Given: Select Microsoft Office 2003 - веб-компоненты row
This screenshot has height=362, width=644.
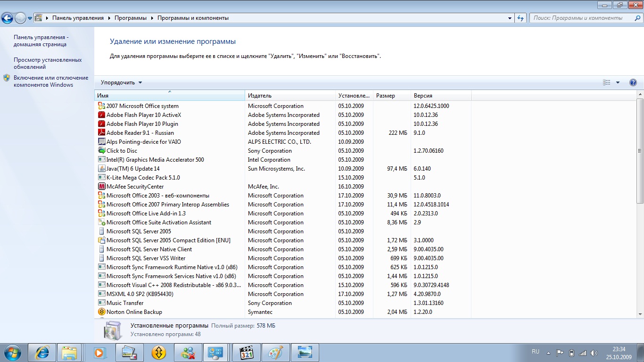Looking at the screenshot, I should [284, 196].
